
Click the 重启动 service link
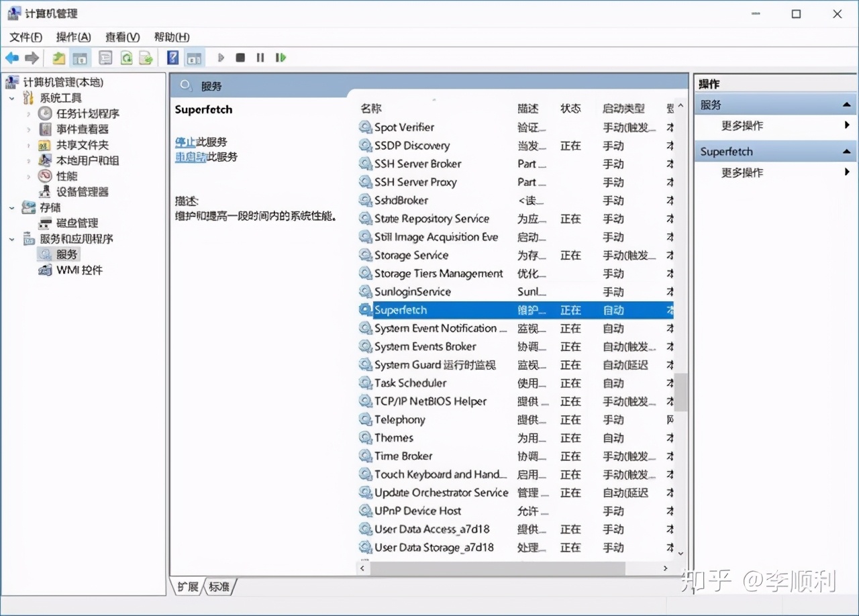coord(190,157)
